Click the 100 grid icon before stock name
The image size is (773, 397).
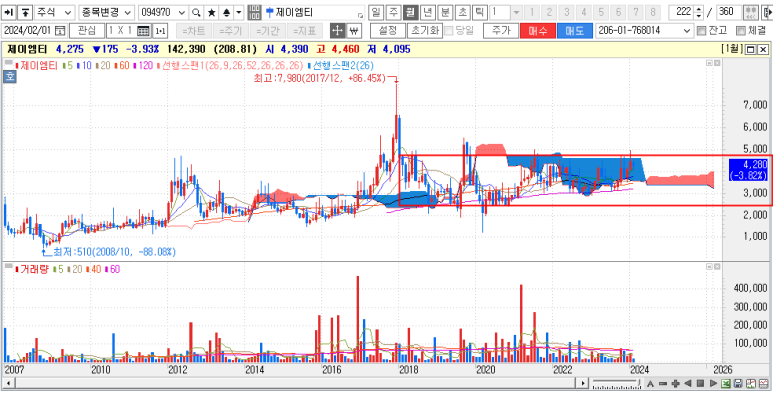coord(254,12)
